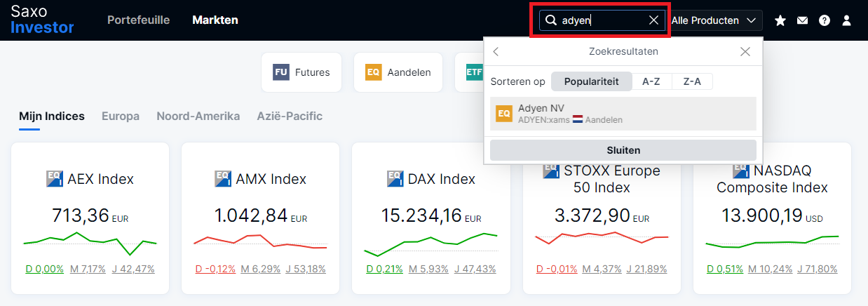Select DAX monthly change M 5,93%
868x306 pixels.
click(428, 269)
